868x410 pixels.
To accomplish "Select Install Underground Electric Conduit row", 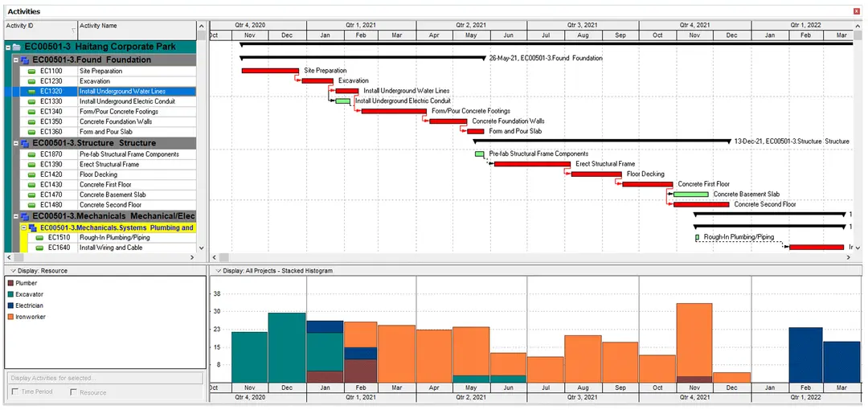I will 108,102.
